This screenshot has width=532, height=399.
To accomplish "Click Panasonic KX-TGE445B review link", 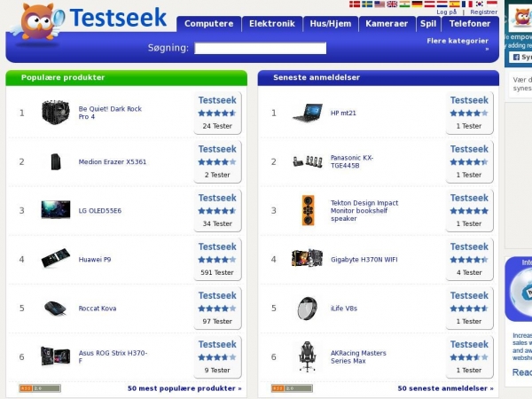I will point(352,161).
